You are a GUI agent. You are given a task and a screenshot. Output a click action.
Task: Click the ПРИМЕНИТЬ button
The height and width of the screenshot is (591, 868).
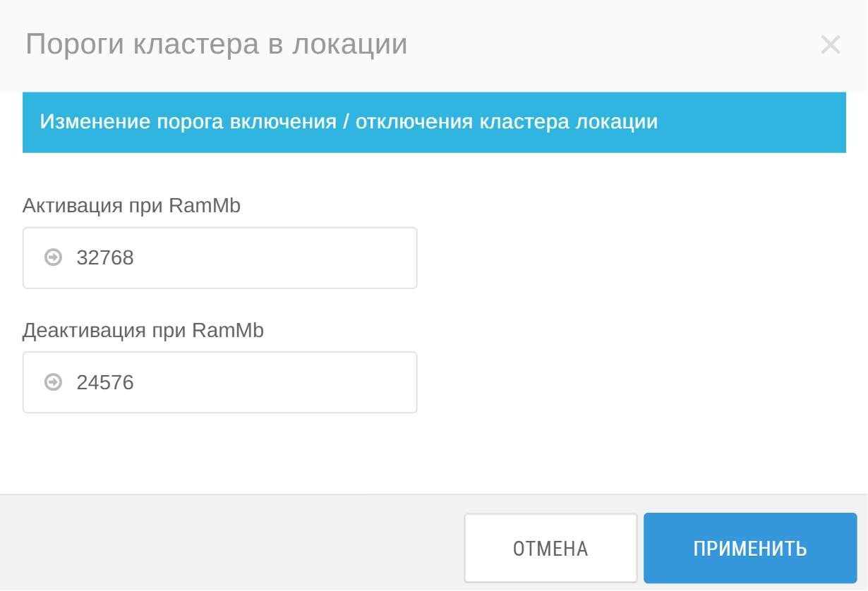[x=750, y=548]
